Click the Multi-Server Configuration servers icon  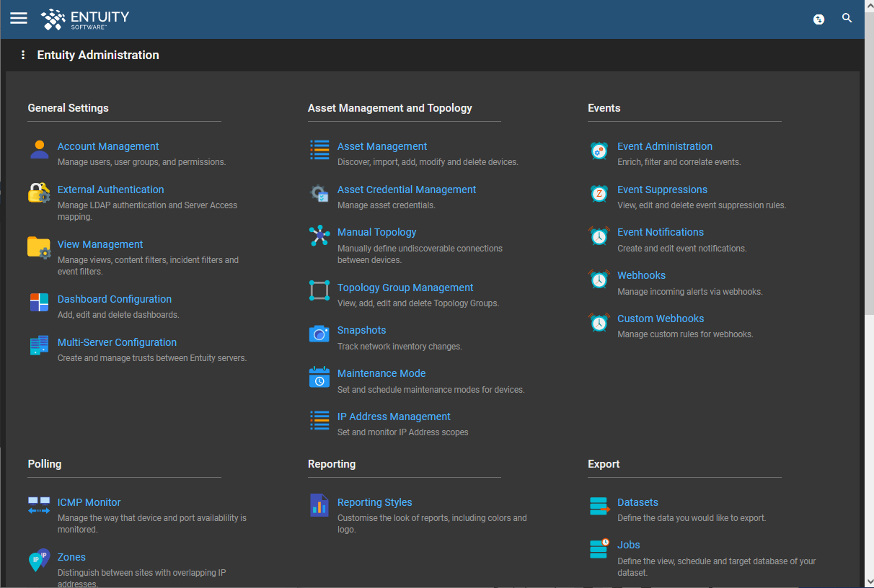[39, 345]
